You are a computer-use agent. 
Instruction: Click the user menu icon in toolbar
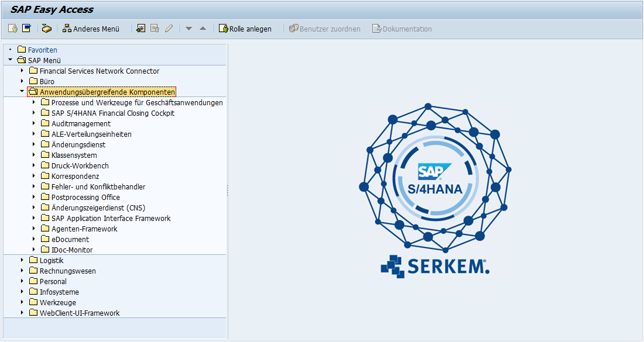tap(13, 29)
